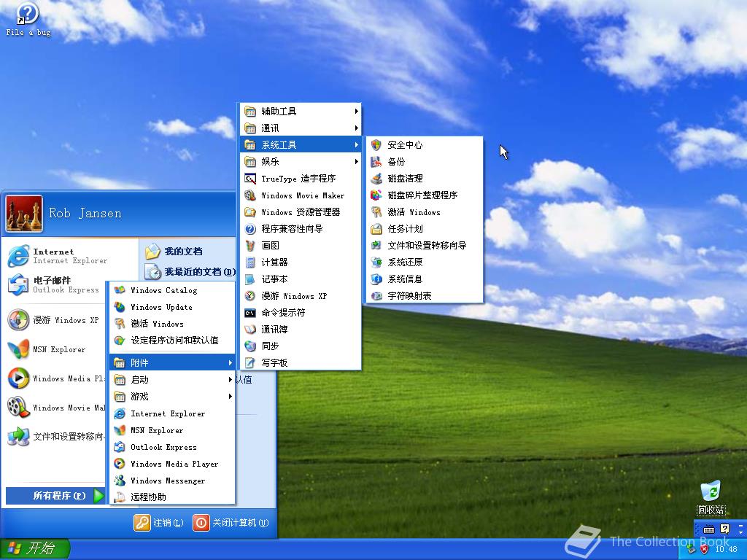Viewport: 747px width, 560px height.
Task: Launch 写字板 WordPad icon
Action: 250,363
